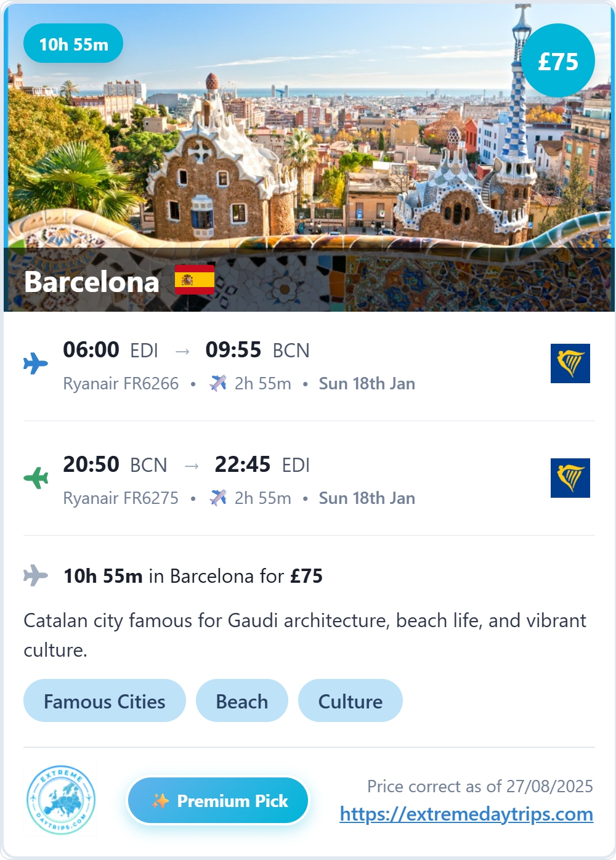Click the green return flight plane icon
This screenshot has height=860, width=616.
pyautogui.click(x=36, y=478)
